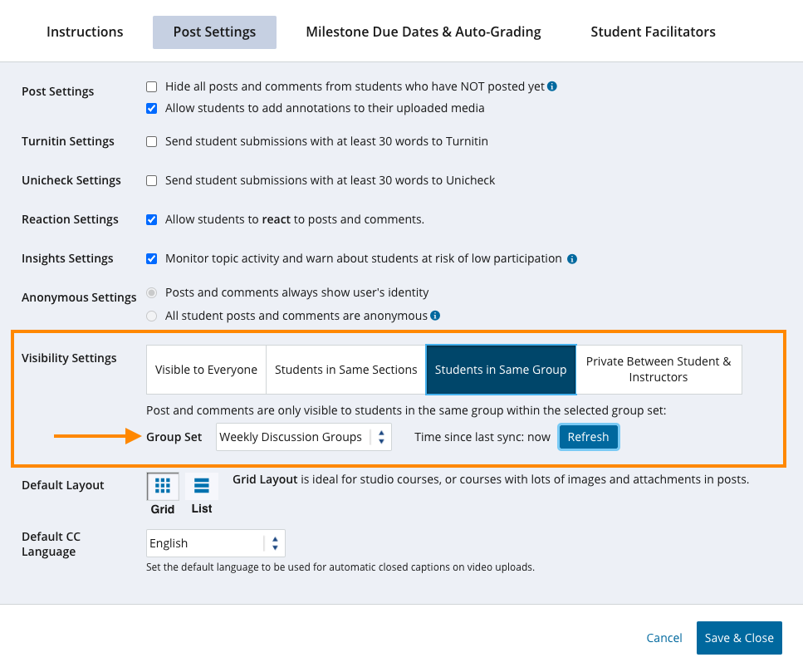Check the Unicheck submissions checkbox
Viewport: 803px width, 672px height.
point(151,181)
